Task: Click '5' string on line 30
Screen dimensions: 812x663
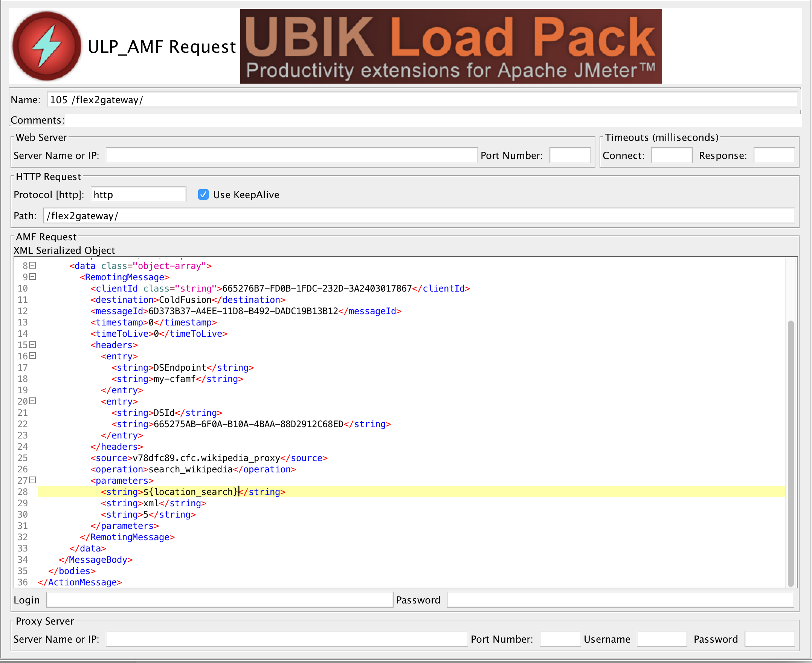Action: 145,515
